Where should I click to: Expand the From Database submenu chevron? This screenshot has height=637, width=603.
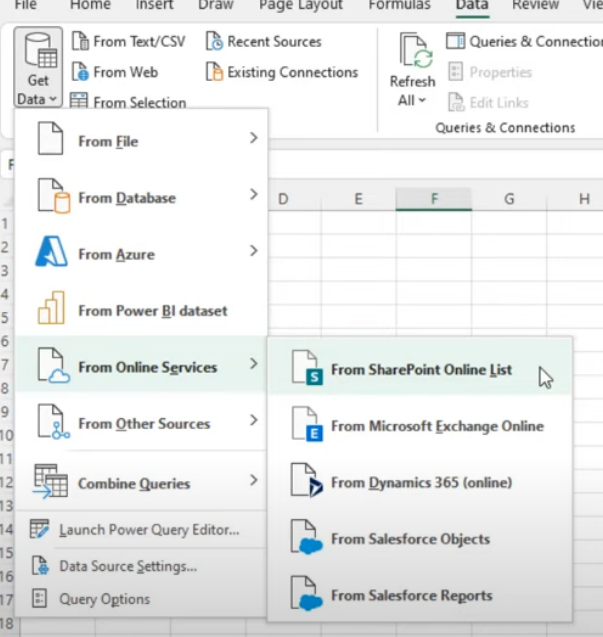click(x=254, y=195)
